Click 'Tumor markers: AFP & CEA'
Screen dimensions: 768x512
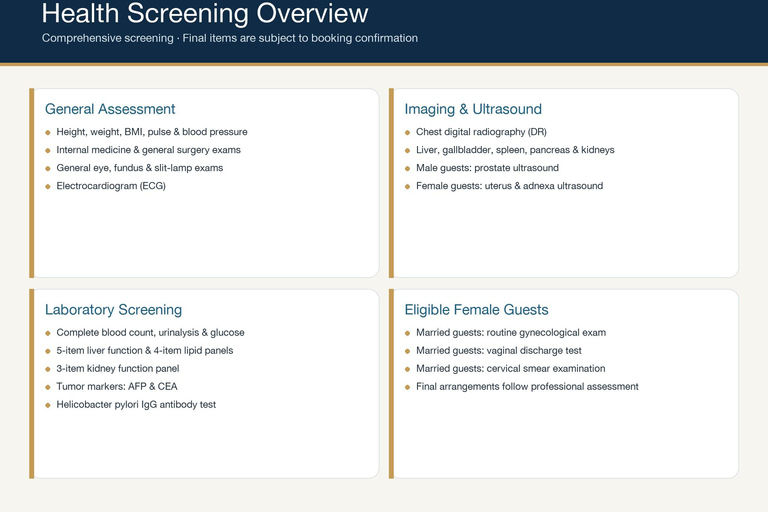pos(117,387)
